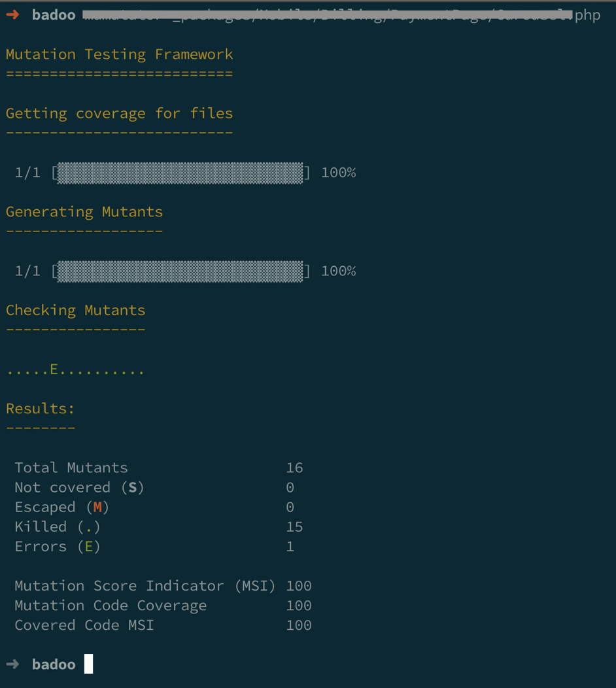Viewport: 616px width, 688px height.
Task: Select the orange arrow at the bottom prompt
Action: tap(12, 664)
